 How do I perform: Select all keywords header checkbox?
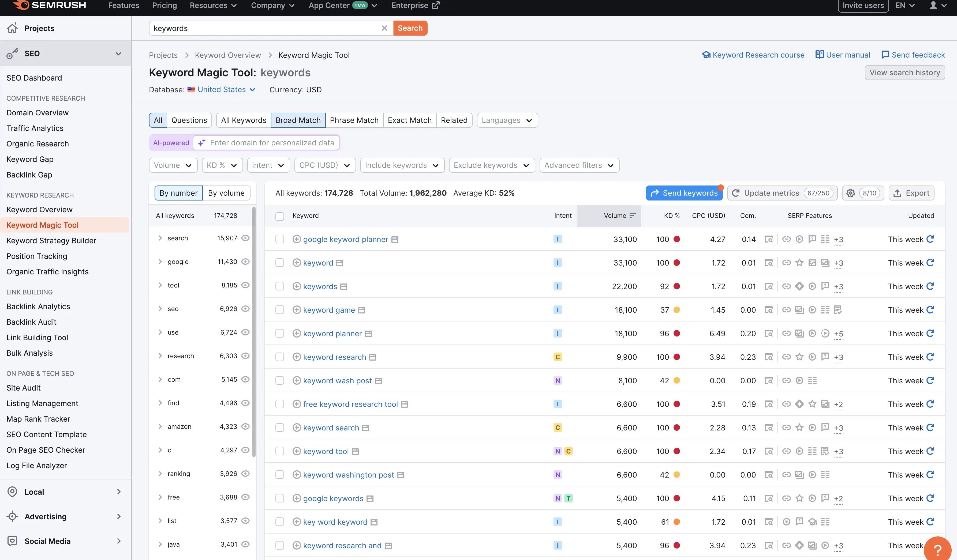pos(280,216)
